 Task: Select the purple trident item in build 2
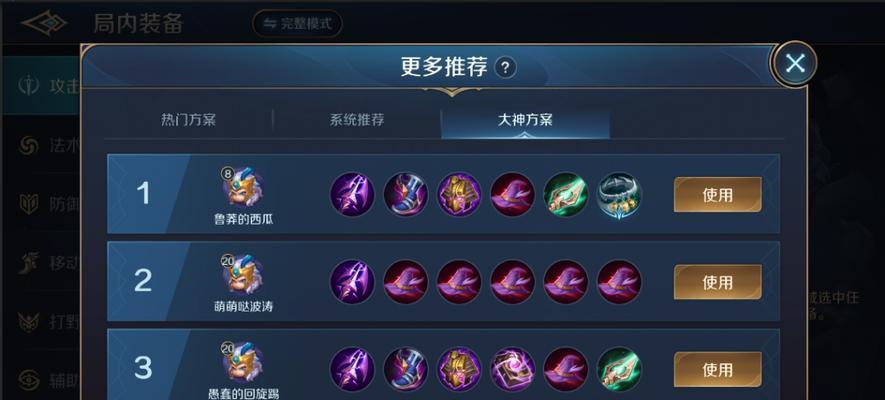coord(352,282)
